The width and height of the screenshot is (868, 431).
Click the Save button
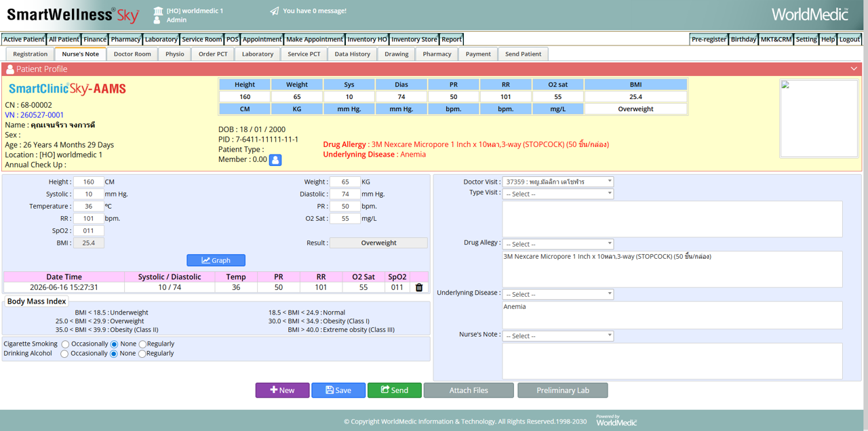point(338,390)
